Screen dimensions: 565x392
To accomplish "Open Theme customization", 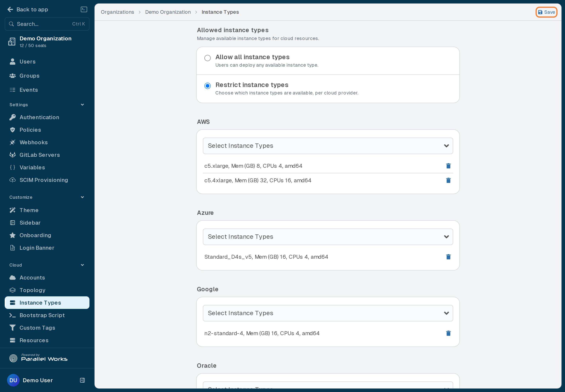I will [x=47, y=210].
